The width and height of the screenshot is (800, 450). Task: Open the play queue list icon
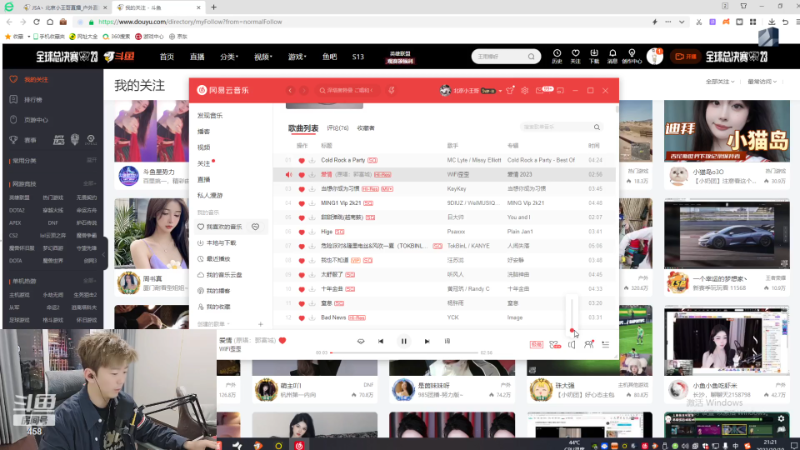(x=606, y=345)
